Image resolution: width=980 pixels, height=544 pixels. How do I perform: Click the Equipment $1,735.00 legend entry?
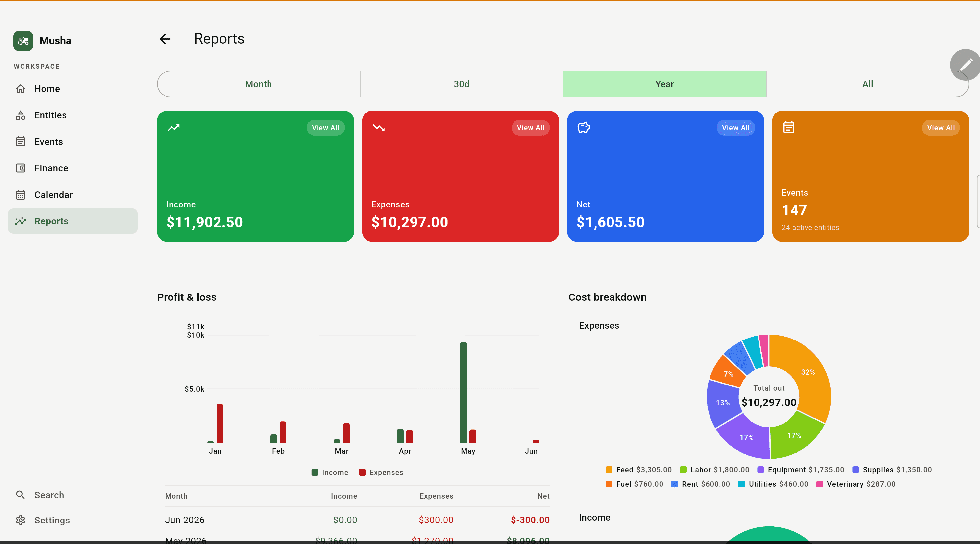[x=801, y=470]
